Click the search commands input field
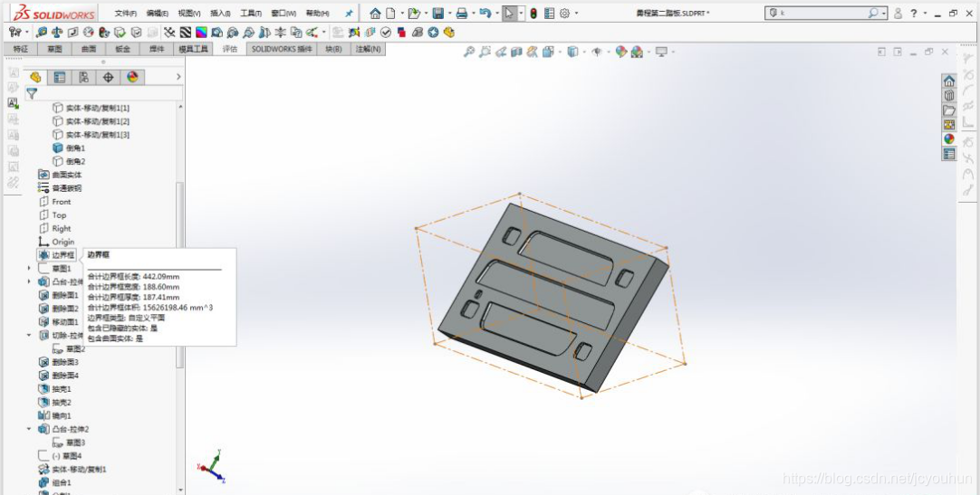 825,13
